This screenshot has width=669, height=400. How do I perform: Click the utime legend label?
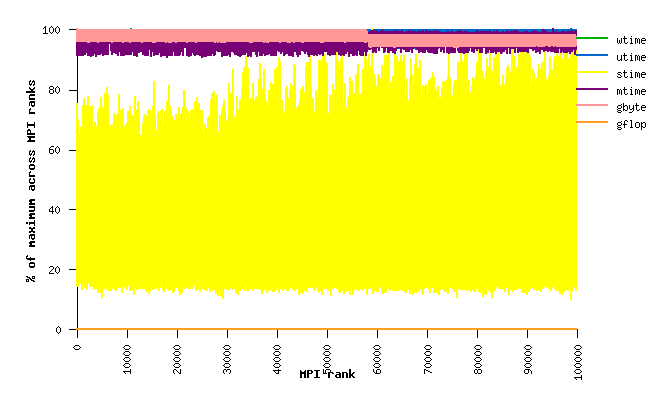(x=631, y=57)
